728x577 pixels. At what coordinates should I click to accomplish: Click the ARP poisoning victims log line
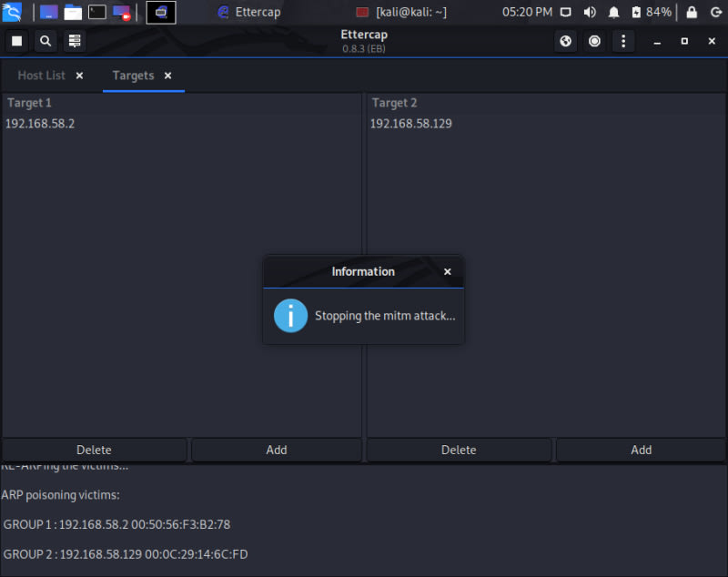[x=60, y=495]
